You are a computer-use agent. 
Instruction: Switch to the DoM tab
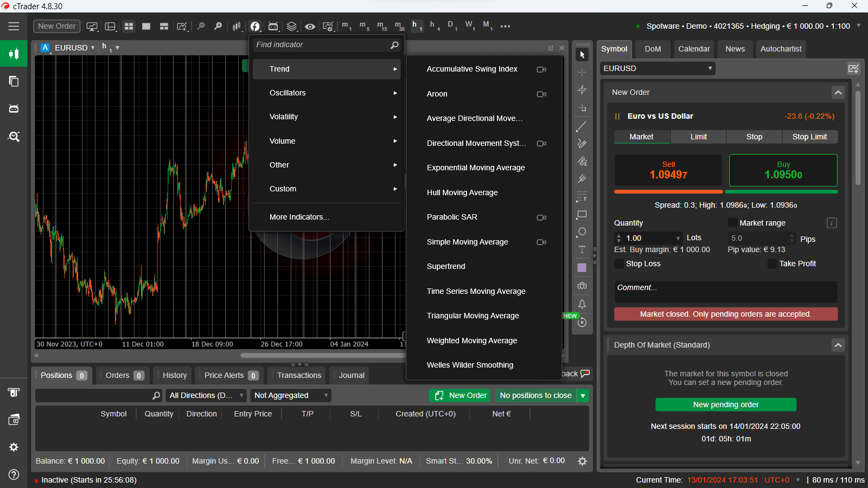[x=653, y=49]
